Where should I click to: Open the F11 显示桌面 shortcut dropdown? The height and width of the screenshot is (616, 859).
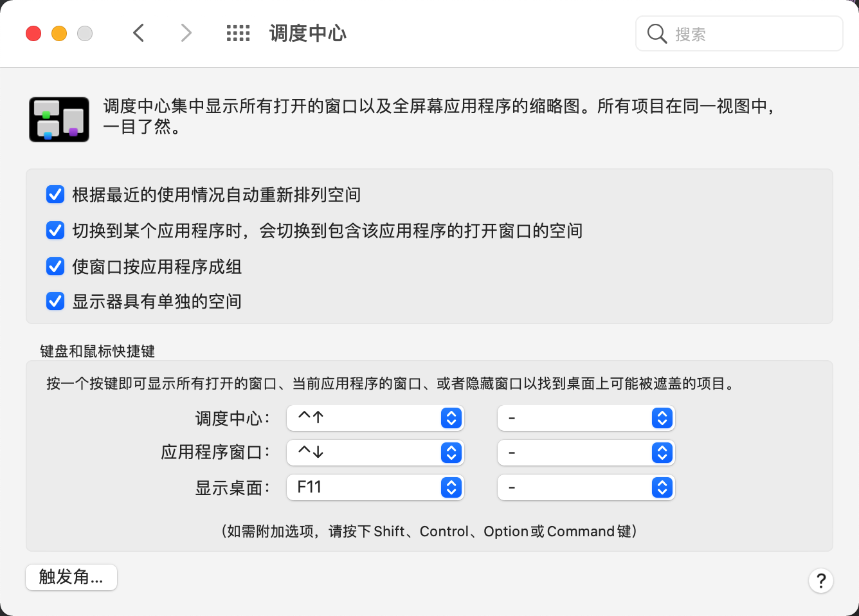click(375, 487)
